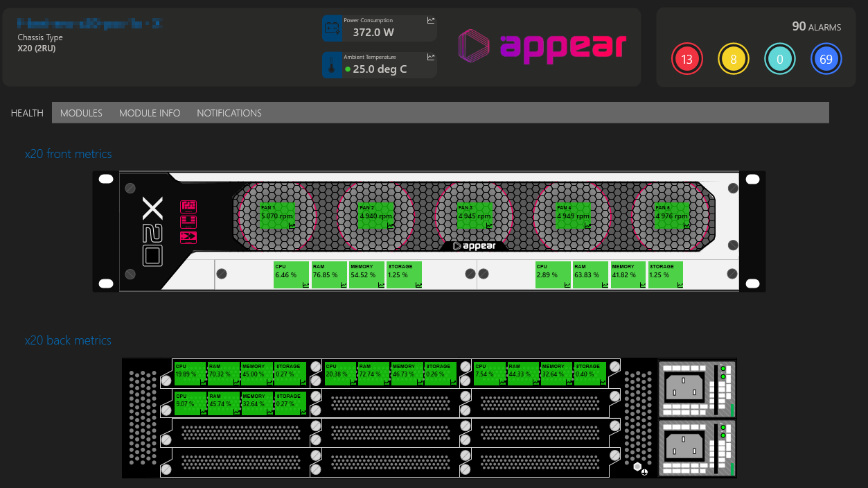Viewport: 868px width, 488px height.
Task: Switch to the MODULES tab
Action: [81, 113]
